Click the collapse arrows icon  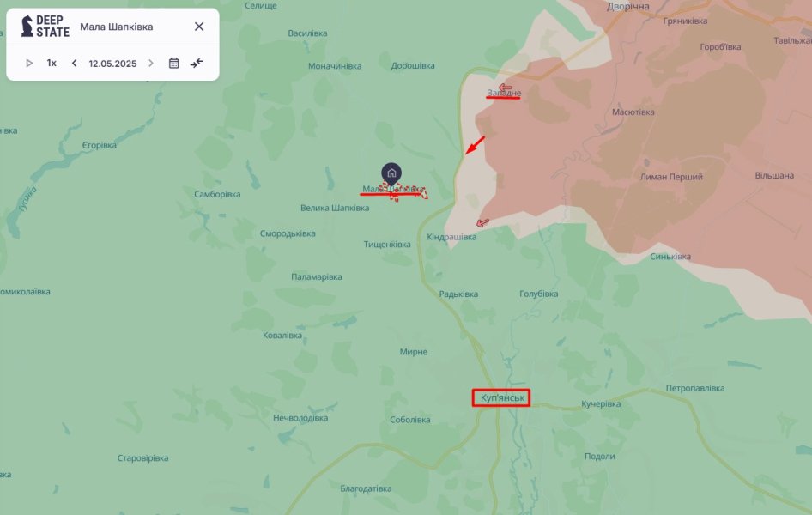(197, 64)
